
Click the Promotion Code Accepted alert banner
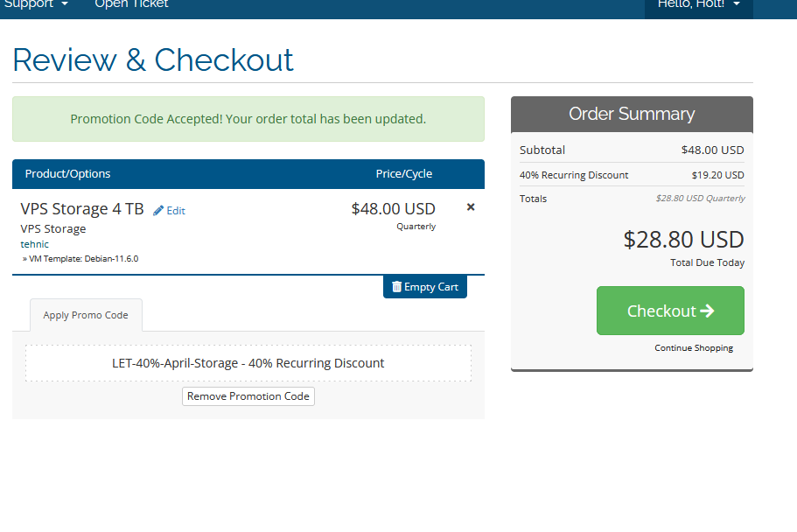click(248, 119)
